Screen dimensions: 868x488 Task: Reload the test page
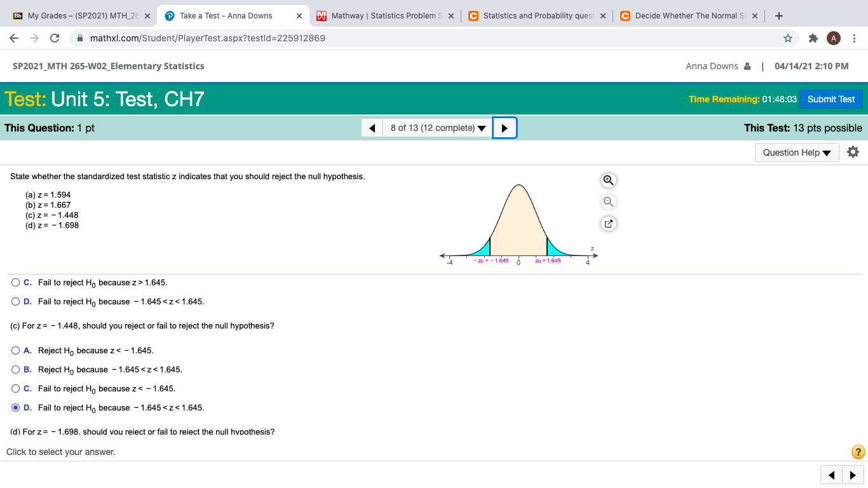coord(54,38)
